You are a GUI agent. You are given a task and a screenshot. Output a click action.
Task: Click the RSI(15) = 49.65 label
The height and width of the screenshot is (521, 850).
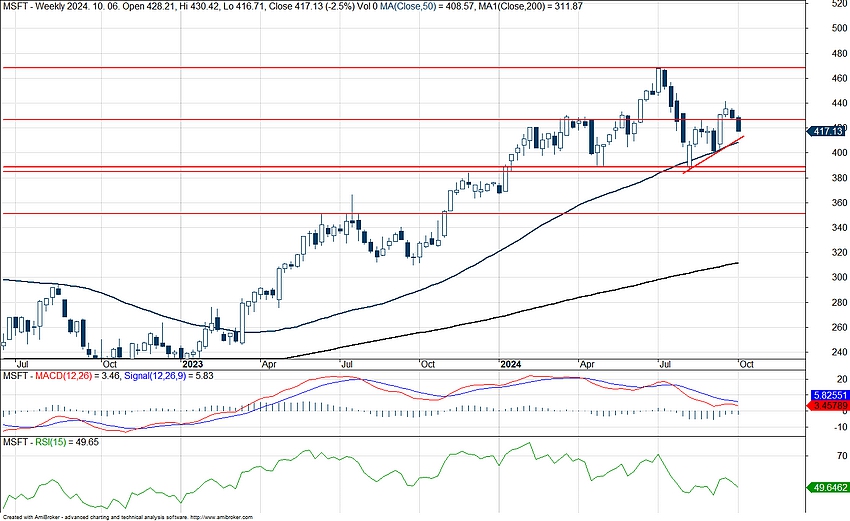67,442
